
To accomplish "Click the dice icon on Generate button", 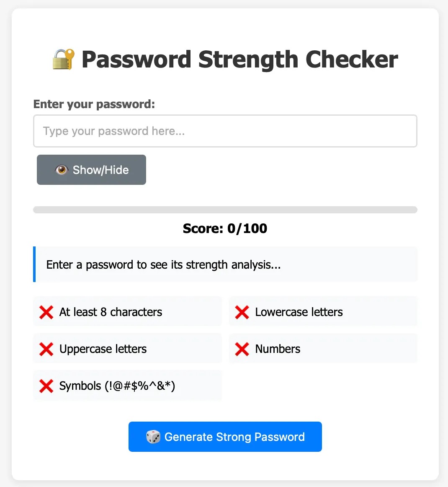I will pyautogui.click(x=153, y=437).
